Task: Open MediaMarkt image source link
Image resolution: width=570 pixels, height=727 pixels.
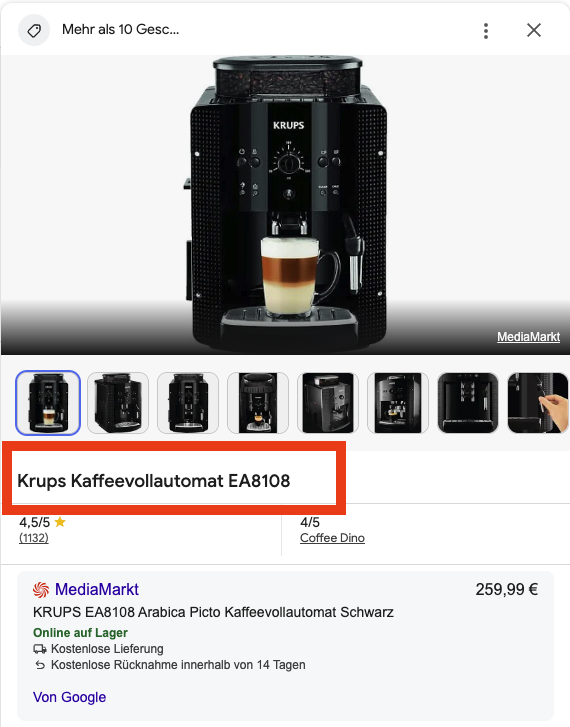Action: pos(528,337)
